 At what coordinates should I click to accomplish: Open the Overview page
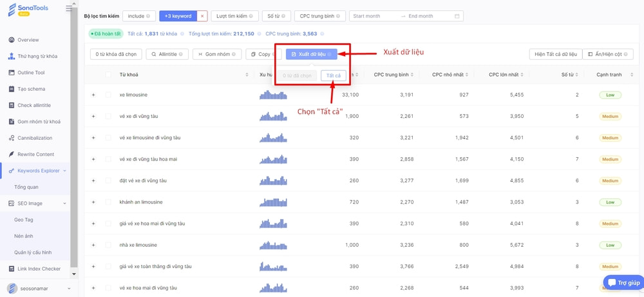coord(28,40)
